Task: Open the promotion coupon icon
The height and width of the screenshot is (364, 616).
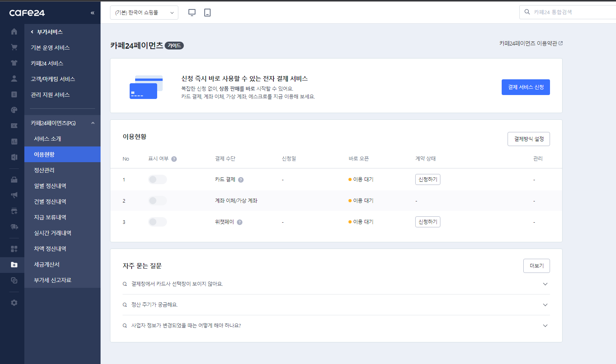Action: [x=14, y=126]
